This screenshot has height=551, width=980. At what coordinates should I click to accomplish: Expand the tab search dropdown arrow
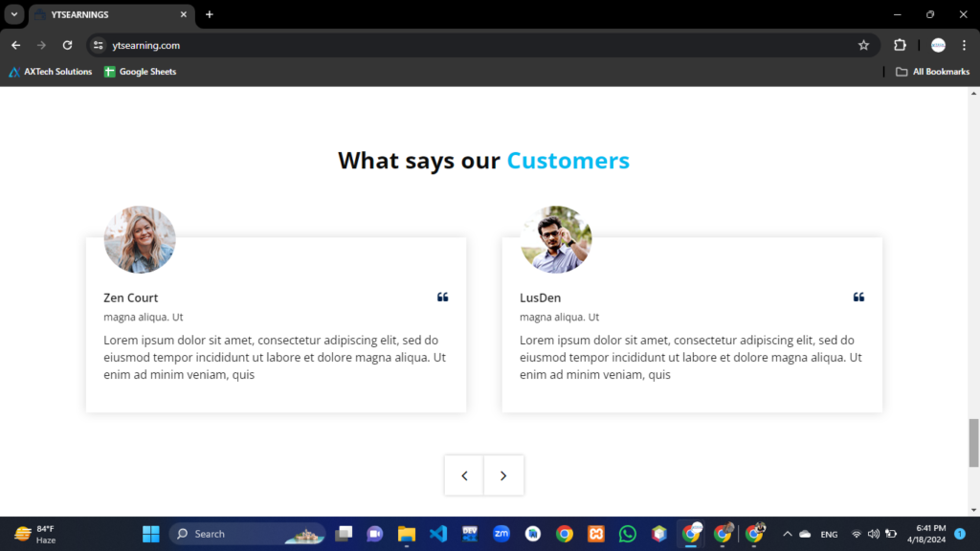tap(14, 14)
